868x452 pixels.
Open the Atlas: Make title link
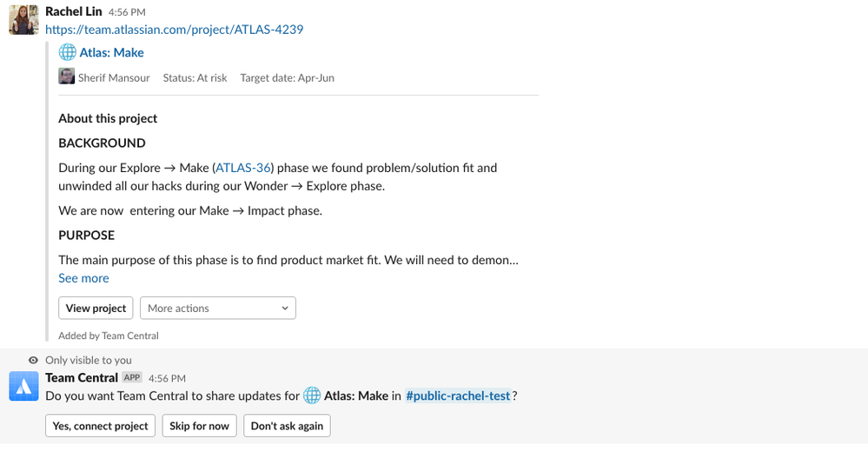point(112,53)
